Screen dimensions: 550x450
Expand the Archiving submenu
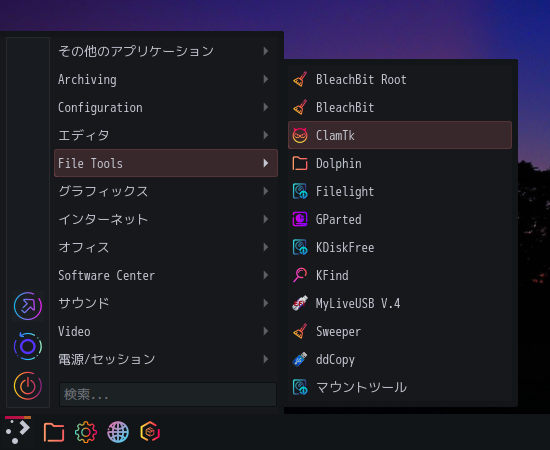(166, 79)
